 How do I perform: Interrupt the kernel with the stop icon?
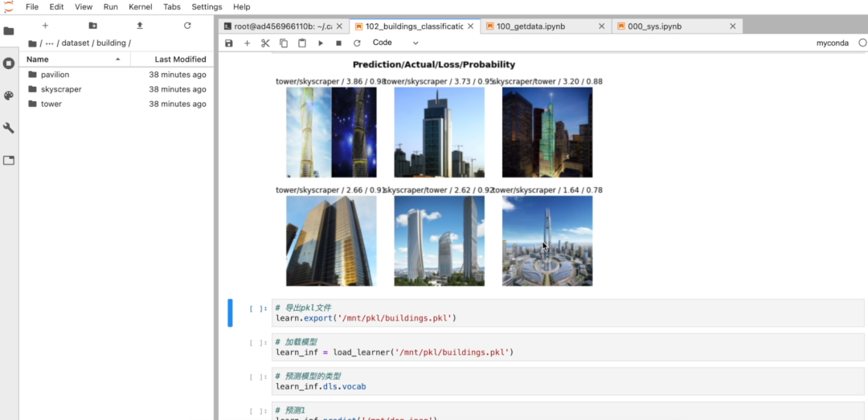click(338, 43)
